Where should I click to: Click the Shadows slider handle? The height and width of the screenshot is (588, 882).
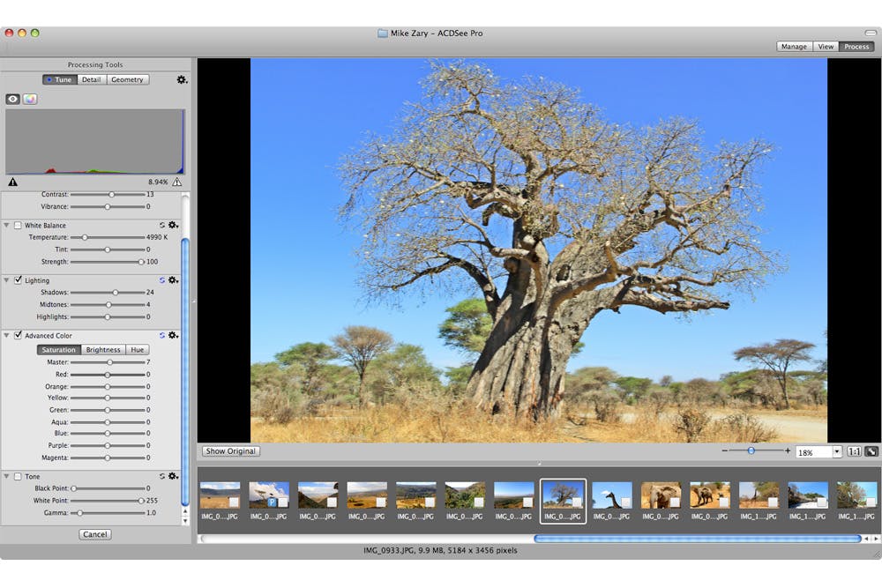pos(116,293)
